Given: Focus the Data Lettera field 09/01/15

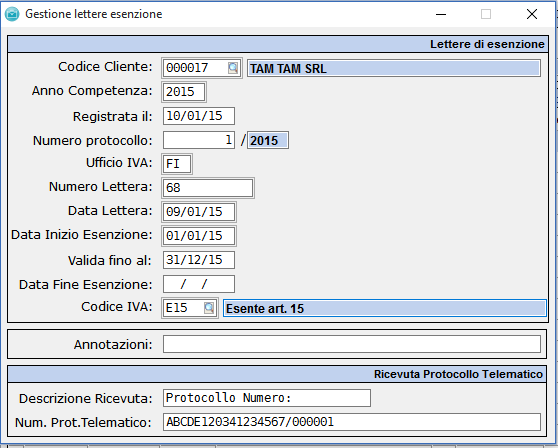Looking at the screenshot, I should (199, 212).
